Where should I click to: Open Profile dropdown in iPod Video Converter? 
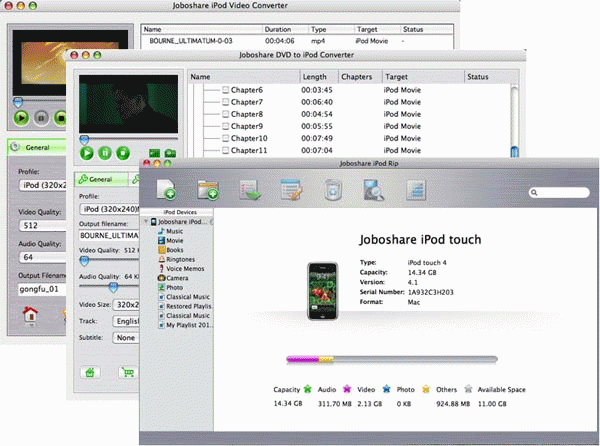(x=42, y=185)
